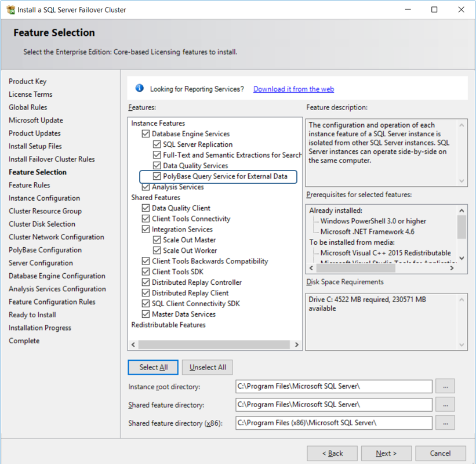Toggle SQL Client Connectivity SDK checkbox
Image resolution: width=476 pixels, height=464 pixels.
[x=146, y=304]
